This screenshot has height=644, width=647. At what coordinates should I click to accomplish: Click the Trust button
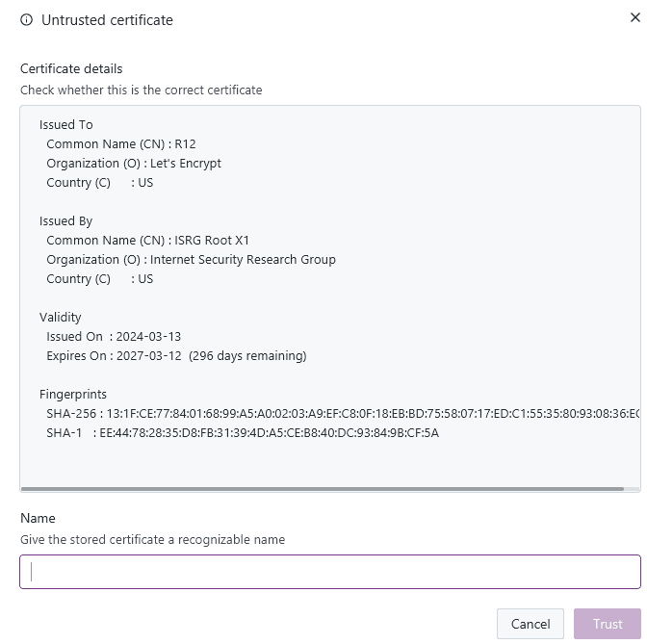(x=607, y=624)
